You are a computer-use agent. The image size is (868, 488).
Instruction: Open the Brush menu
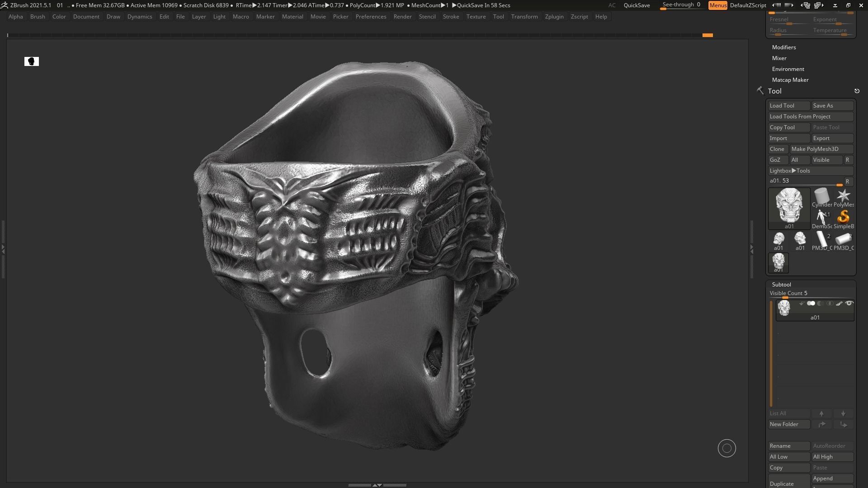38,17
